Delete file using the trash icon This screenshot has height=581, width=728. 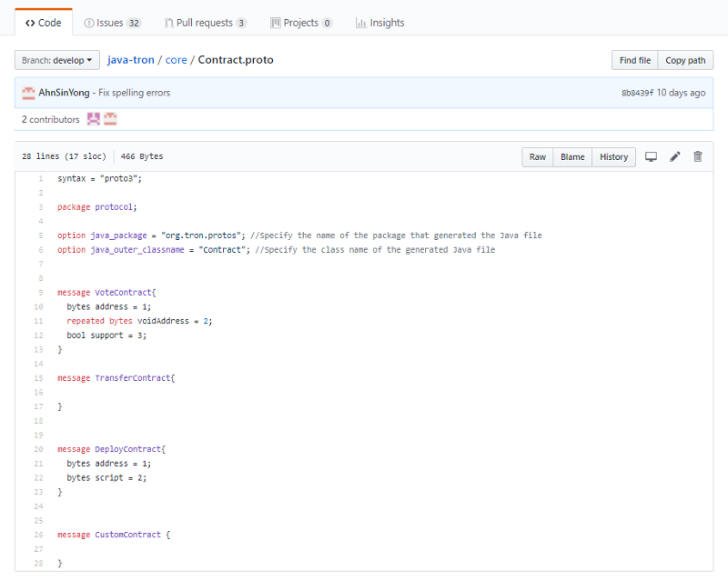698,157
